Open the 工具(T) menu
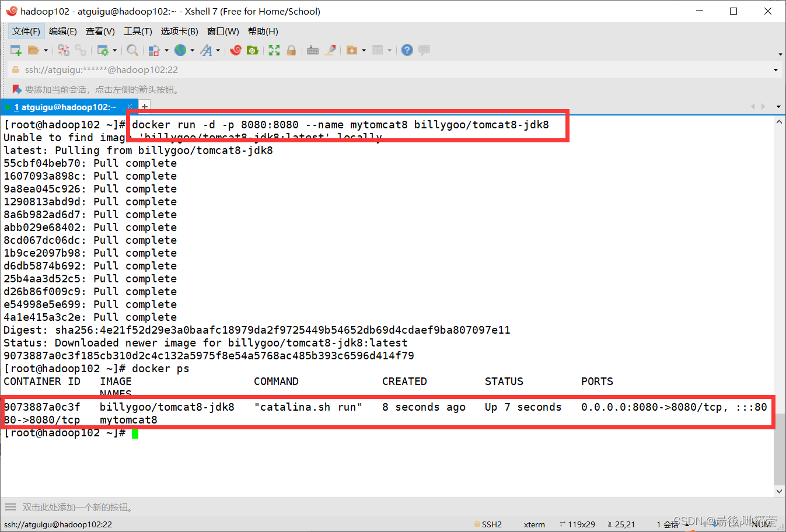Viewport: 786px width, 532px height. point(138,32)
